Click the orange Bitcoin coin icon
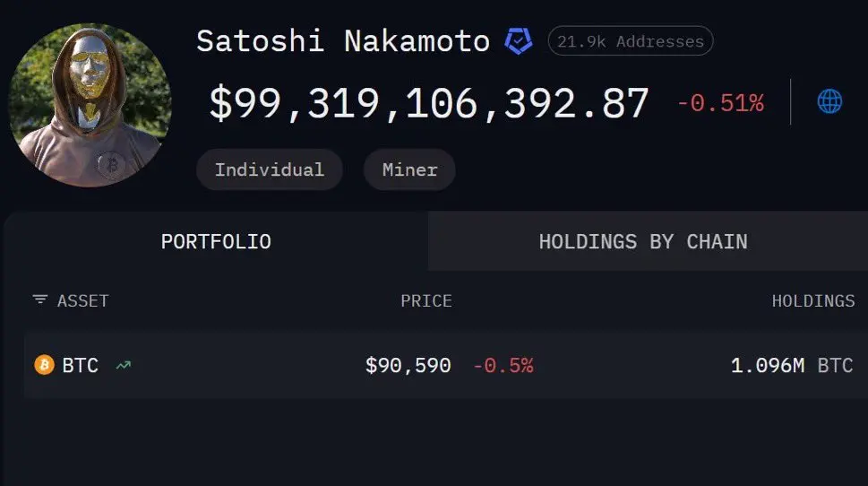 44,365
